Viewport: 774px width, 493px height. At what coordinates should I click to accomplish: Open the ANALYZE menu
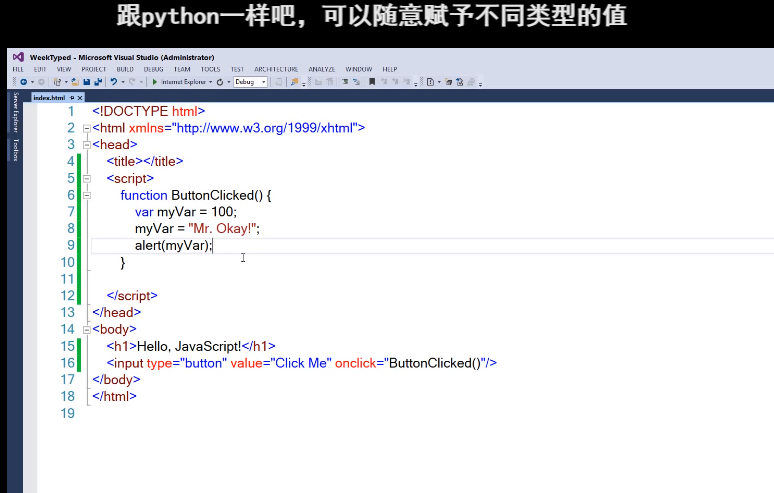click(x=322, y=70)
